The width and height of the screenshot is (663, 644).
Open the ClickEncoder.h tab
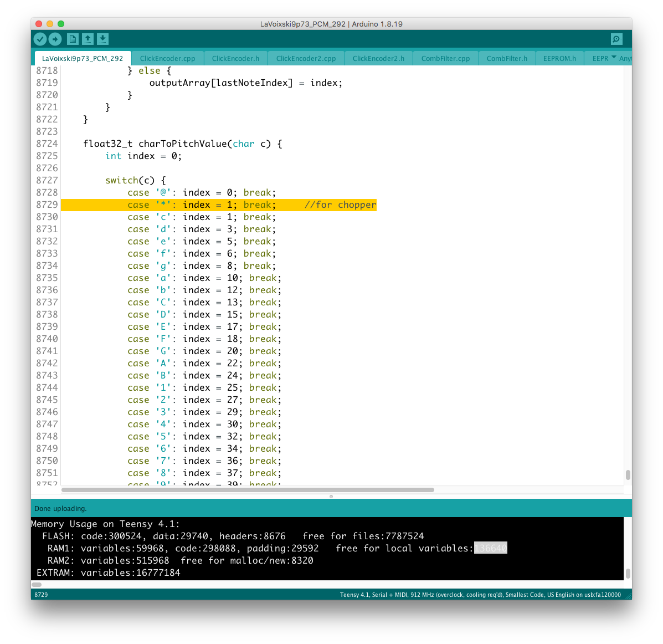(x=235, y=58)
